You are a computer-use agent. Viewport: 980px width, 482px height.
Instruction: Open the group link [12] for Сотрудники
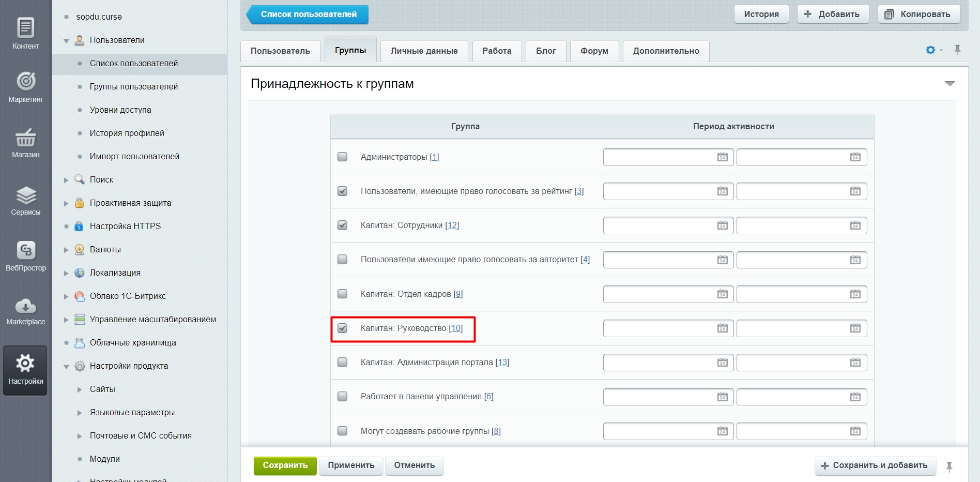click(x=452, y=225)
